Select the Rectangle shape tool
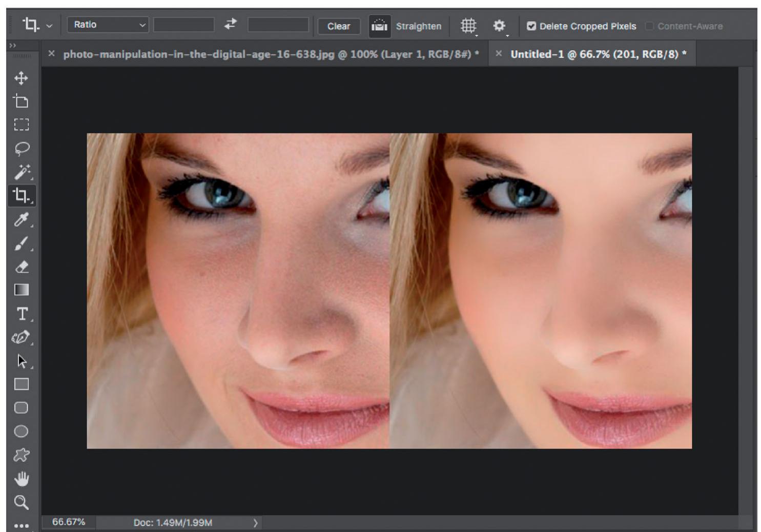 click(x=21, y=384)
